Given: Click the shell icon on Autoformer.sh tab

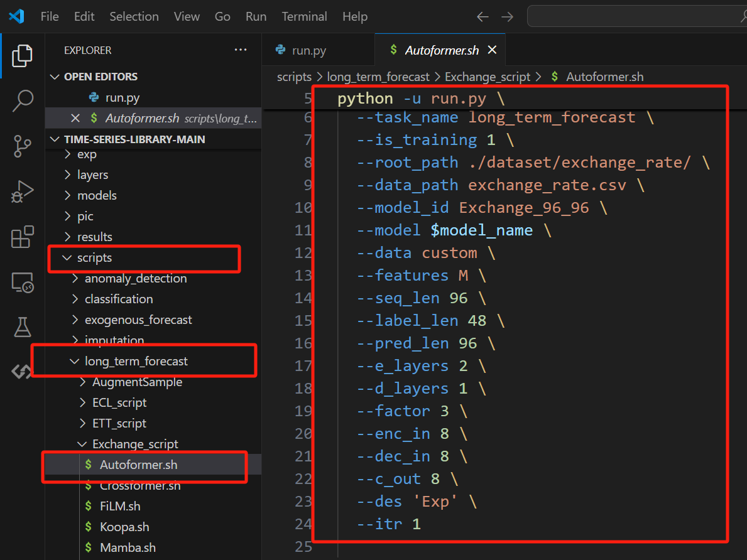Looking at the screenshot, I should point(393,49).
